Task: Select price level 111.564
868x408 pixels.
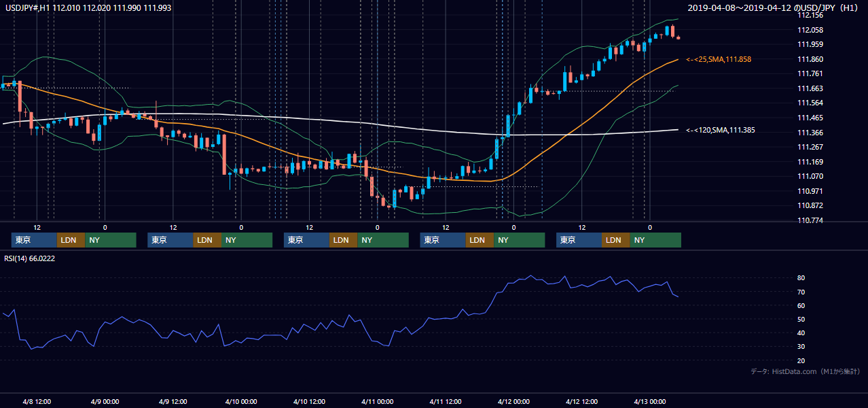Action: [x=810, y=103]
